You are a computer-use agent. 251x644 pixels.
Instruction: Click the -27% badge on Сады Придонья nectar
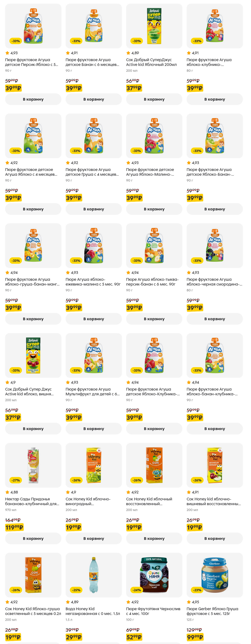point(16,480)
